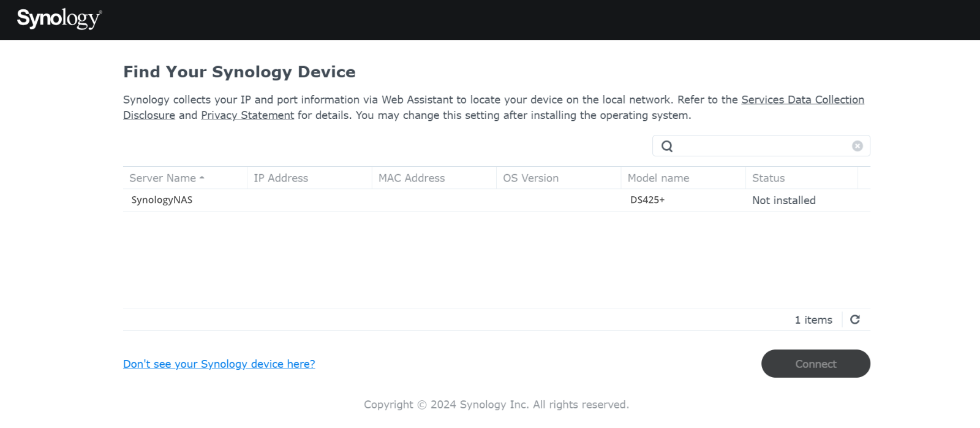
Task: Sort by the OS Version column header
Action: pyautogui.click(x=530, y=178)
